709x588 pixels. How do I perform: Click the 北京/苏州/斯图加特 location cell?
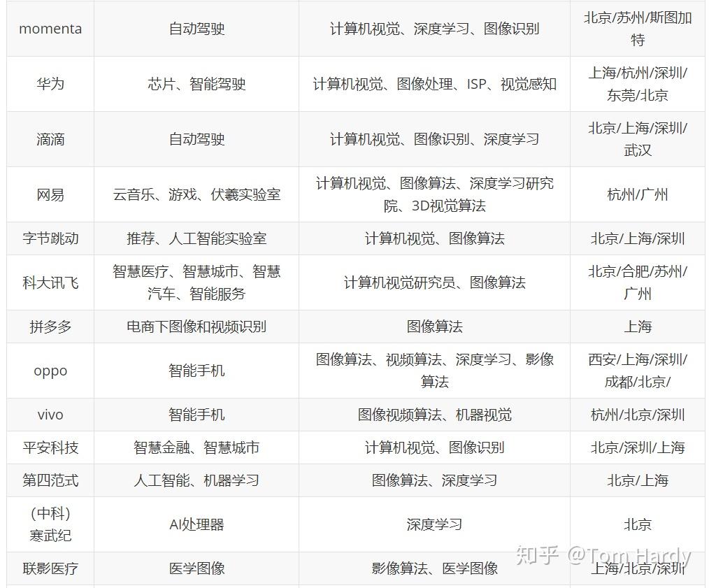pos(638,29)
